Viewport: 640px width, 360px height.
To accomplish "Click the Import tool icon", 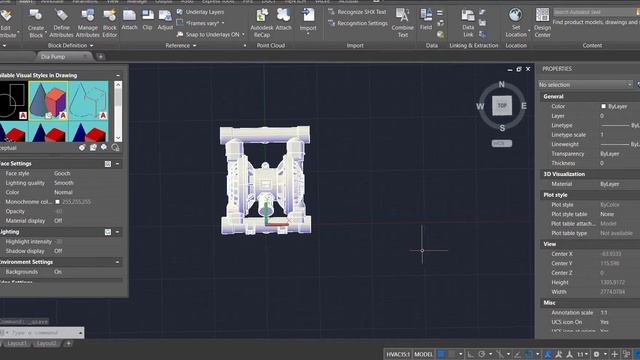I will [x=308, y=16].
